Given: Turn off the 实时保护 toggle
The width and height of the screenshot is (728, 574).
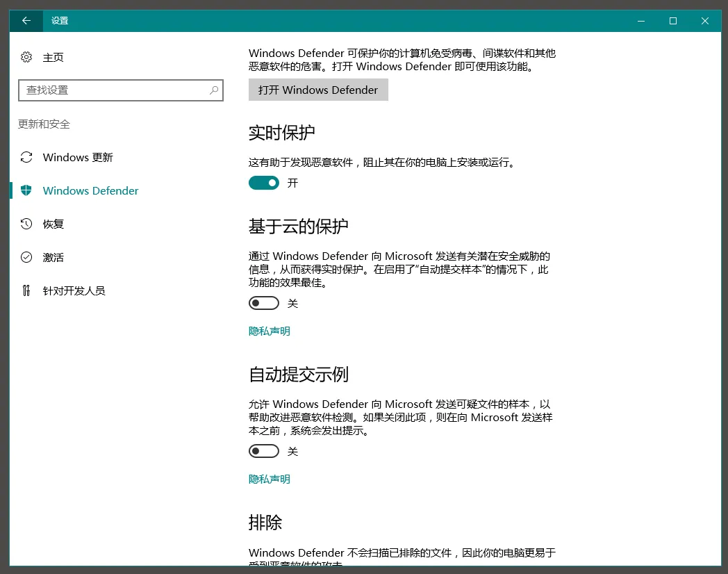Looking at the screenshot, I should click(x=264, y=183).
